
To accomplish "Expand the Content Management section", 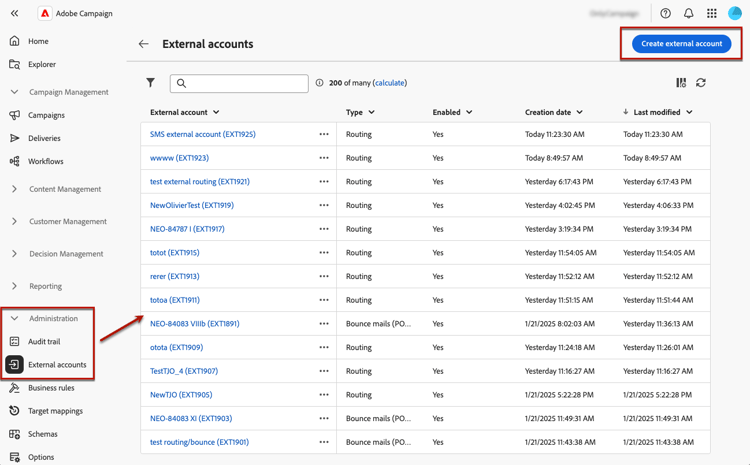I will coord(14,189).
